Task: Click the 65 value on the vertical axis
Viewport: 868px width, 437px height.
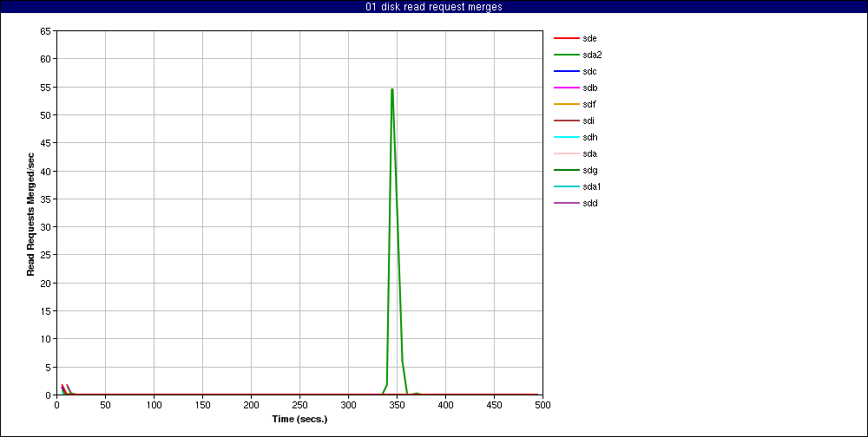Action: 46,31
